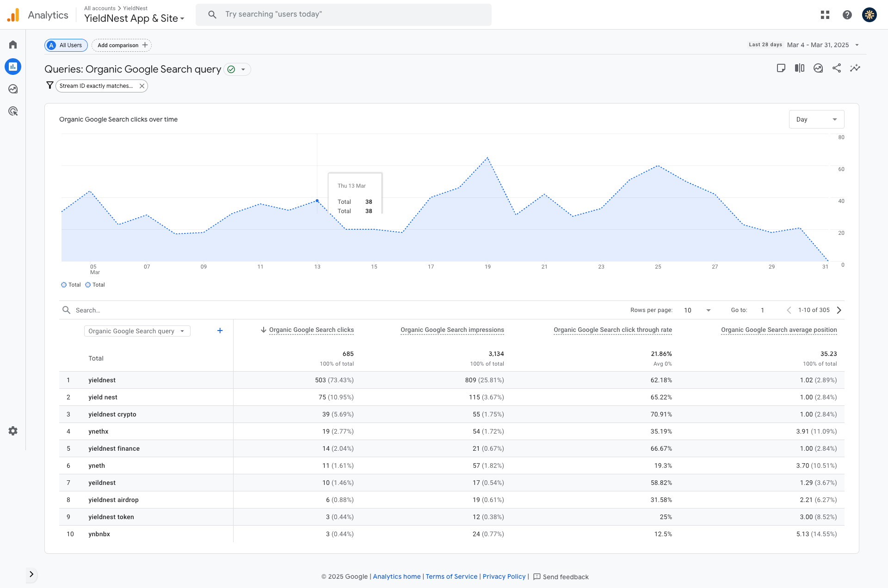Screen dimensions: 888x588
Task: Click the filter funnel icon
Action: tap(50, 86)
